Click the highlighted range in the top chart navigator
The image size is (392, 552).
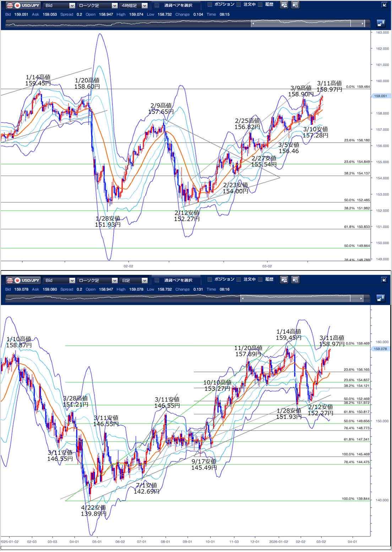[x=302, y=23]
